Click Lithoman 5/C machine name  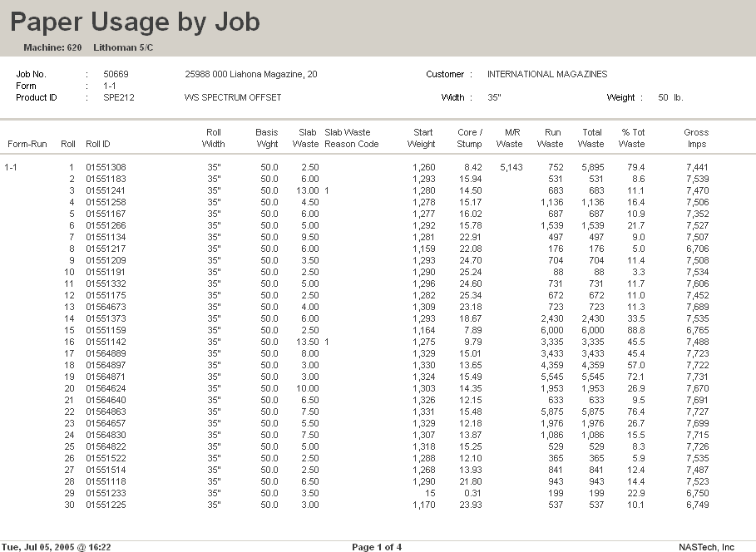123,47
